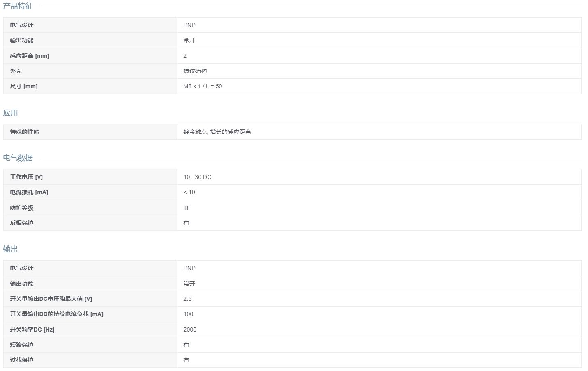Select the 短路保护 label
This screenshot has height=371, width=588.
pos(21,345)
